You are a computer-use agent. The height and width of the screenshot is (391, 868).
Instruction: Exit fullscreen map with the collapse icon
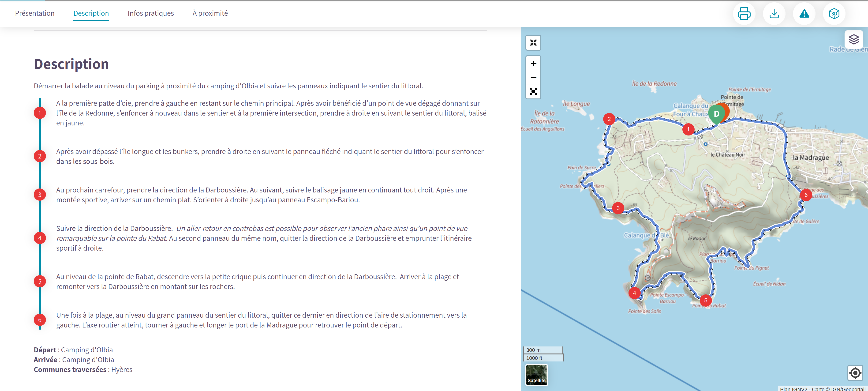pyautogui.click(x=533, y=43)
